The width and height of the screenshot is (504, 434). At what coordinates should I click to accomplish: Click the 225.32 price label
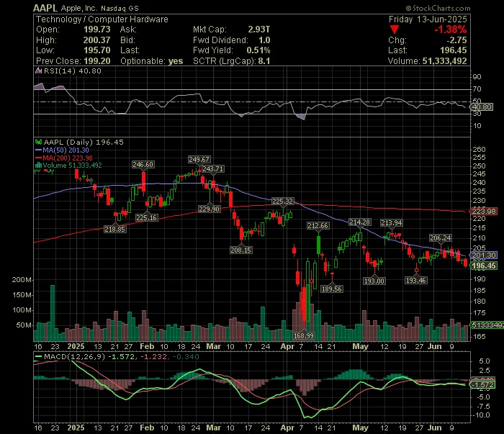[282, 201]
